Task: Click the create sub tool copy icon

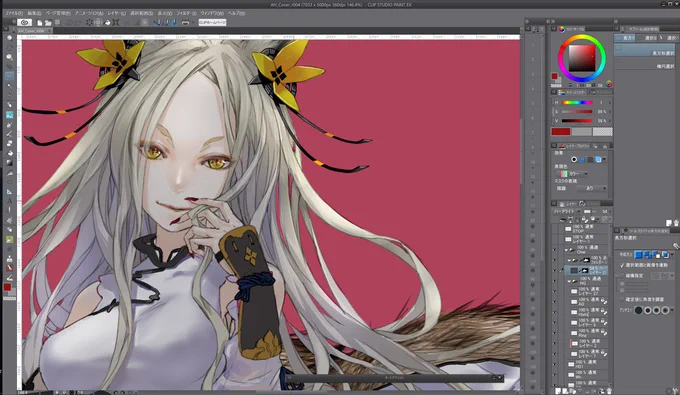Action: click(x=669, y=223)
